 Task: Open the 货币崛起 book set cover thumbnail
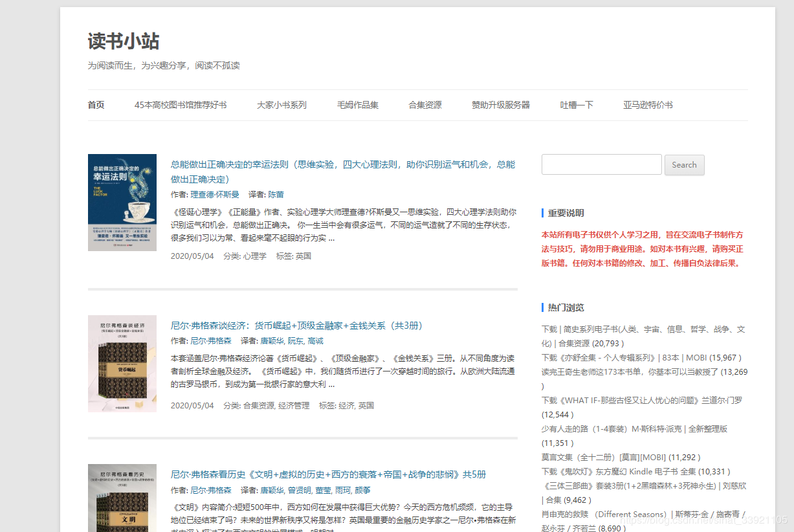tap(122, 364)
